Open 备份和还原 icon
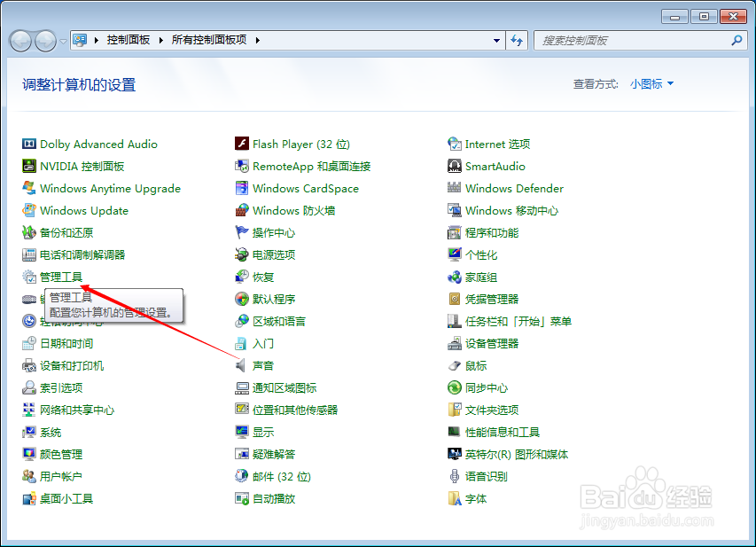 tap(29, 232)
